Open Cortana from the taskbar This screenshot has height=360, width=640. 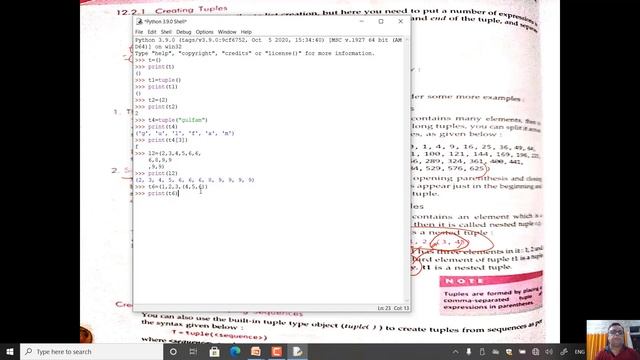173,351
